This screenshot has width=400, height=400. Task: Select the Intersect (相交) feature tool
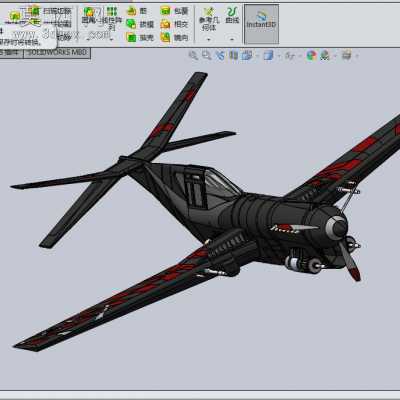coord(174,24)
